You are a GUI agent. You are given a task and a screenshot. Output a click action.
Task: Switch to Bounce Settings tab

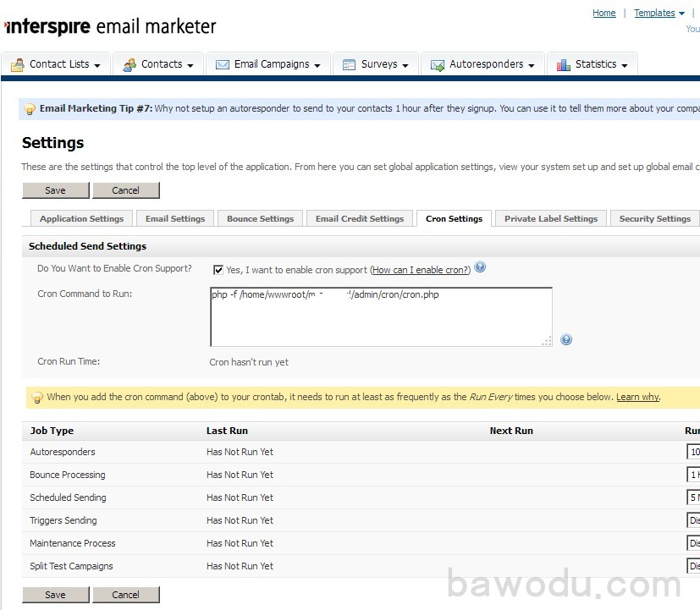coord(260,218)
